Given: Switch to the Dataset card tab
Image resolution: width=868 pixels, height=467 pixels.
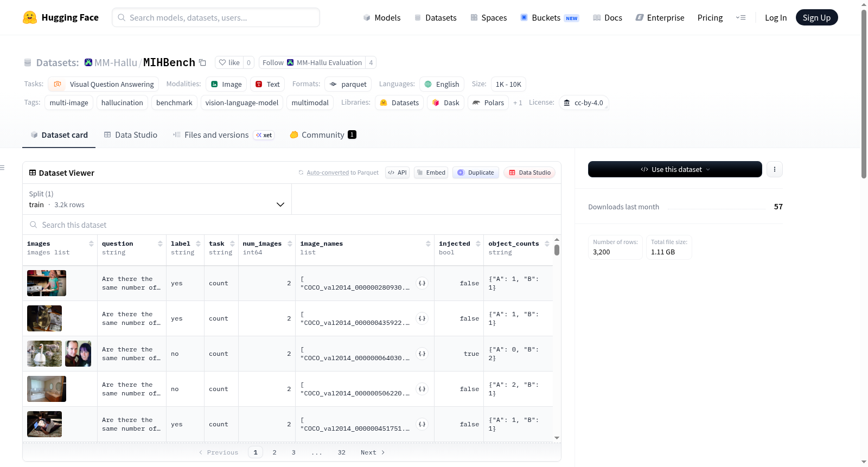Looking at the screenshot, I should pos(59,135).
